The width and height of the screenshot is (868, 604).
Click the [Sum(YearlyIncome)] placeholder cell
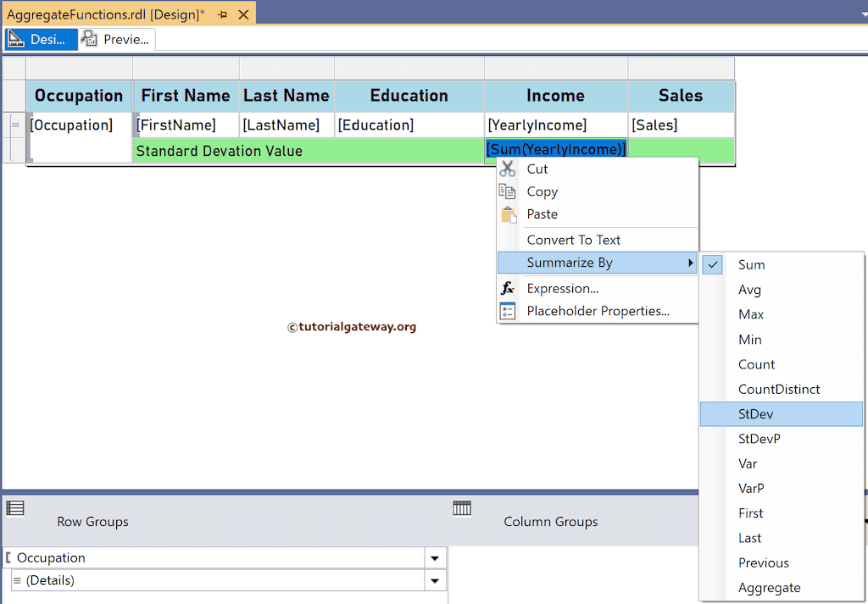tap(556, 150)
